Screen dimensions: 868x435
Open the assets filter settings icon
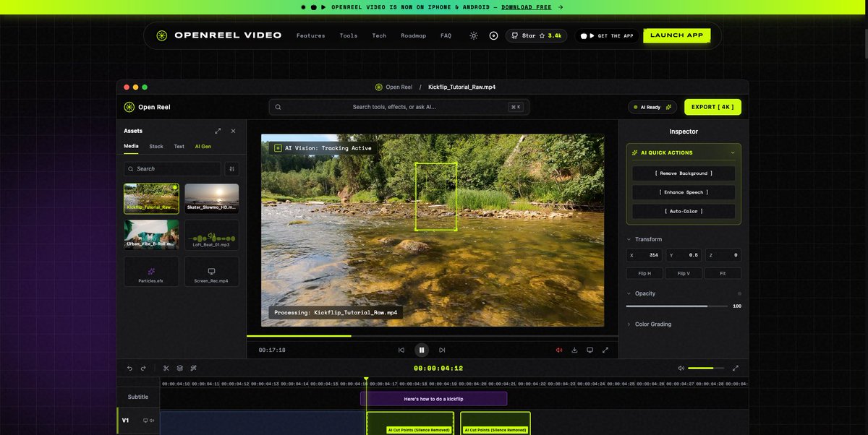click(x=231, y=168)
